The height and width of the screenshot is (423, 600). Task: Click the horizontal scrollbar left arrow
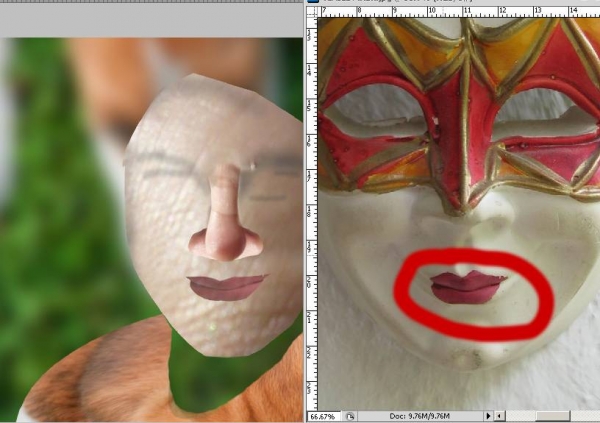coord(499,416)
